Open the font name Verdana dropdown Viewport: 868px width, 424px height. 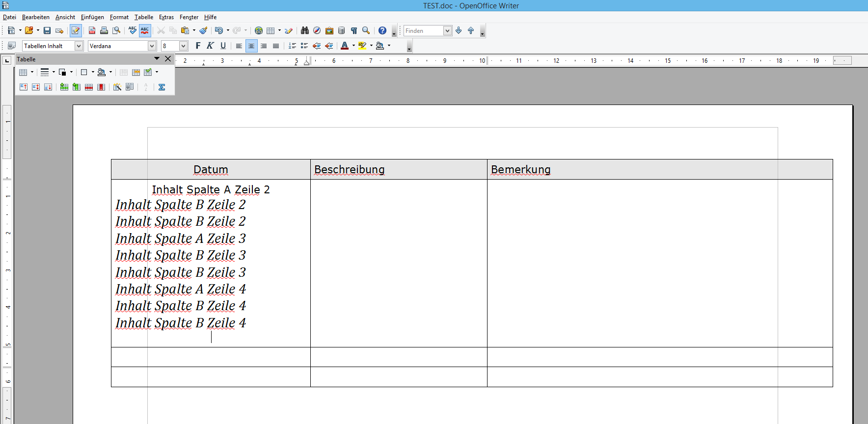click(x=152, y=46)
